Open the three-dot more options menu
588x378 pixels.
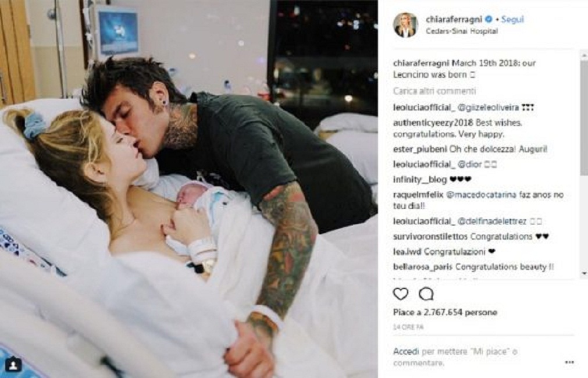point(569,362)
